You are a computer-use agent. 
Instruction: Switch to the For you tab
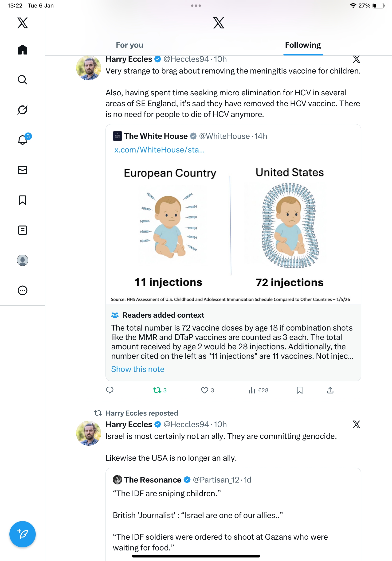click(x=129, y=45)
